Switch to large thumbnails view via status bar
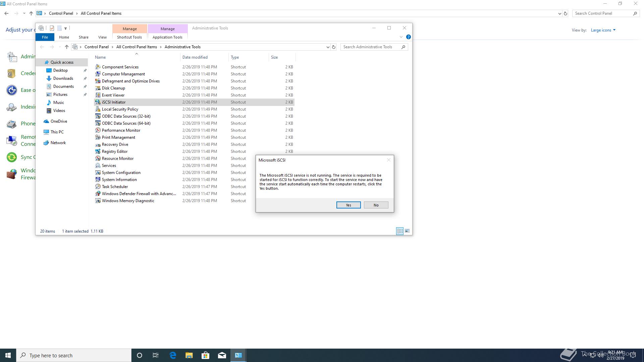Image resolution: width=644 pixels, height=362 pixels. click(x=407, y=231)
